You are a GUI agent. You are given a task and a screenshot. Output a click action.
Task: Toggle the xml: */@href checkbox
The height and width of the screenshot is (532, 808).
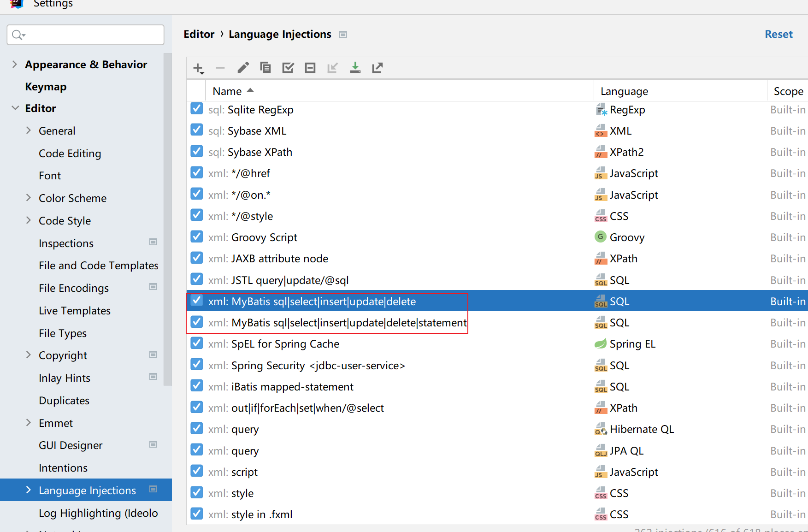point(197,172)
